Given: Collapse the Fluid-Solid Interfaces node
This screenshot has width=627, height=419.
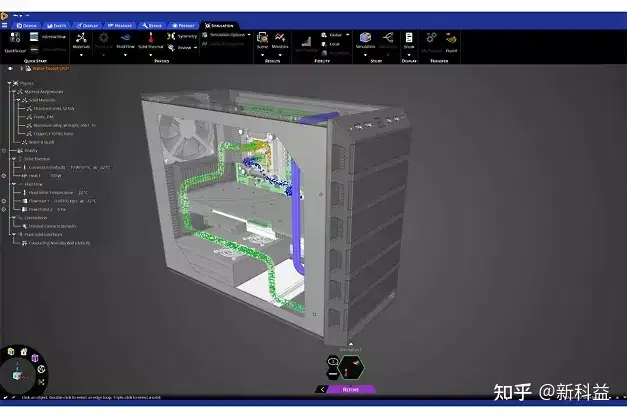Looking at the screenshot, I should click(x=14, y=235).
